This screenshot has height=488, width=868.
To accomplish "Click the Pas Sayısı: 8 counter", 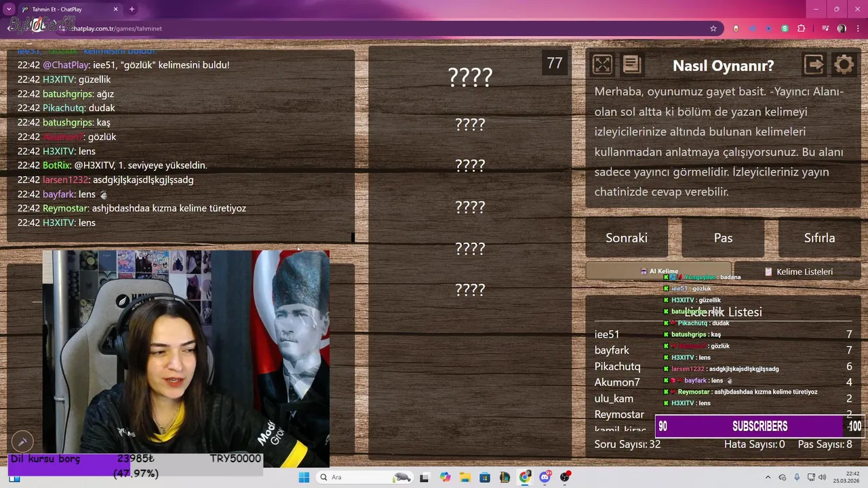I will tap(825, 444).
